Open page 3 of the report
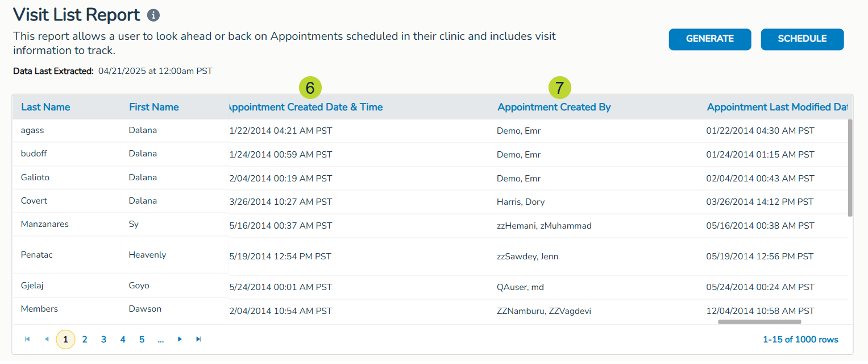 tap(103, 340)
